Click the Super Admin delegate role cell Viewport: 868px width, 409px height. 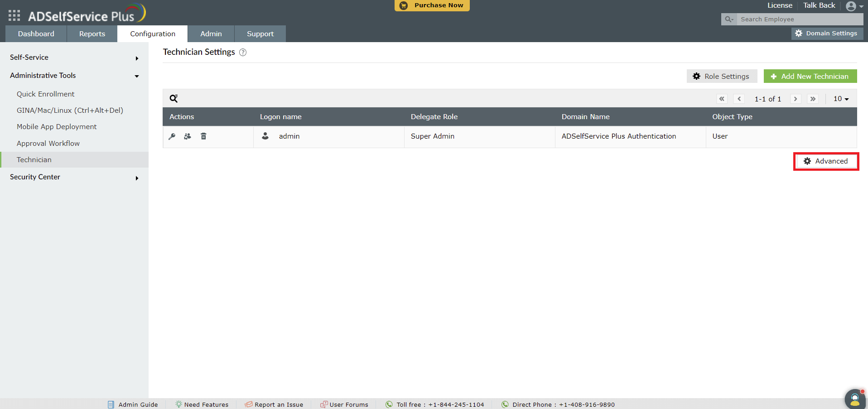433,136
